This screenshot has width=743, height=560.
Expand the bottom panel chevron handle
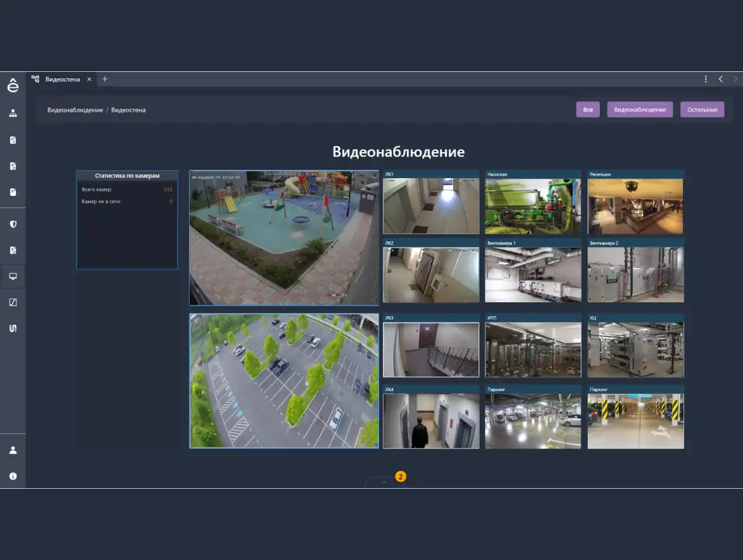384,482
